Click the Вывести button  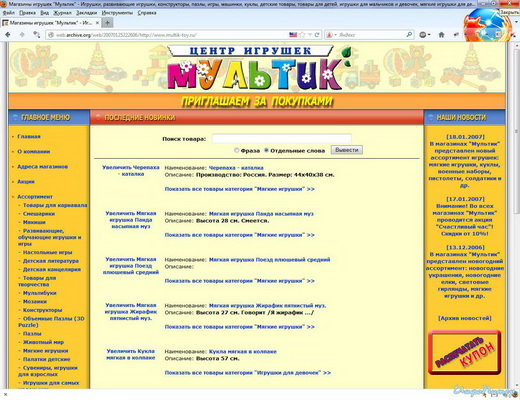347,150
